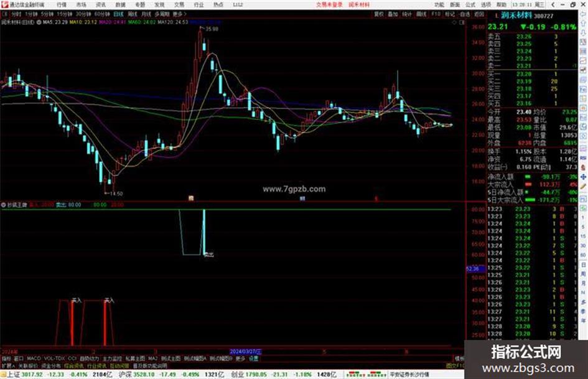Open the 行情 menu
This screenshot has width=588, height=379.
coord(62,4)
